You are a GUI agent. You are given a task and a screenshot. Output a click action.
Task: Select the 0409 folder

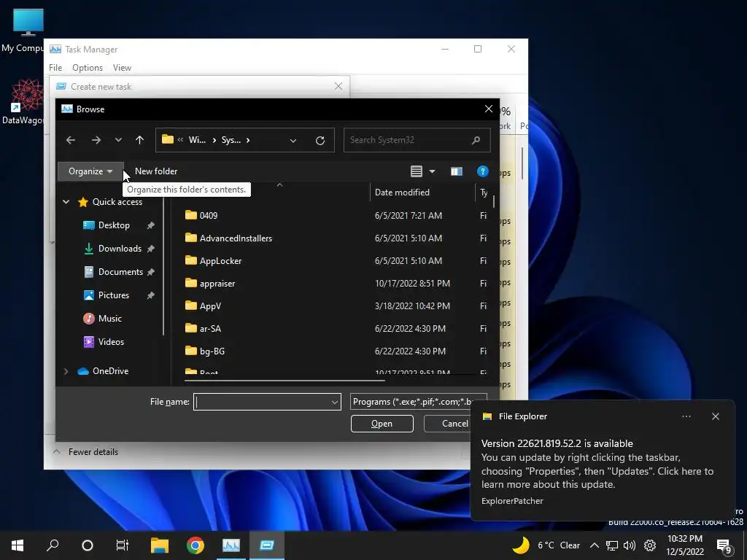[x=208, y=215]
